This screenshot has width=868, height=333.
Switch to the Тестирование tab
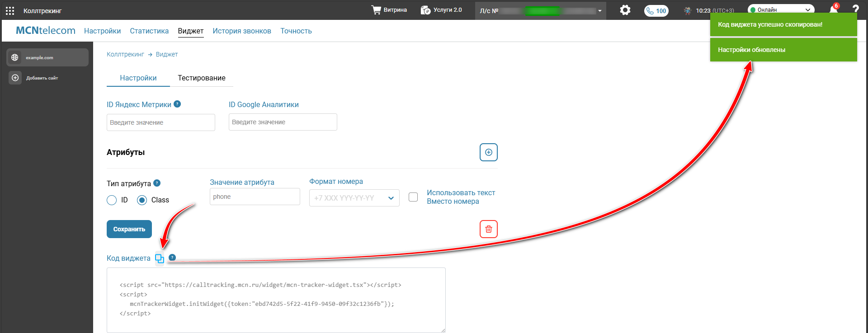click(202, 78)
